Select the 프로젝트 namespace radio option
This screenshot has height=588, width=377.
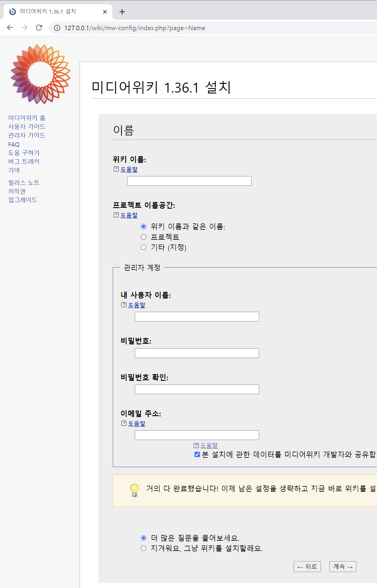point(144,237)
